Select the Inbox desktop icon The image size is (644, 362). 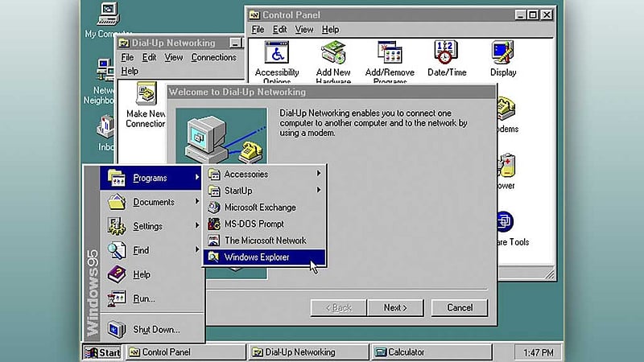click(105, 126)
